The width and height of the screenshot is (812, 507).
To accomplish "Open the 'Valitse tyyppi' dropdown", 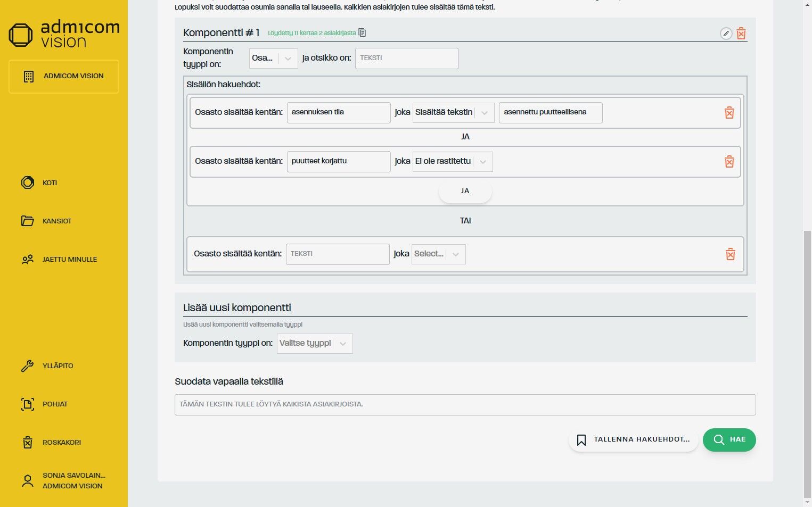I will (315, 344).
